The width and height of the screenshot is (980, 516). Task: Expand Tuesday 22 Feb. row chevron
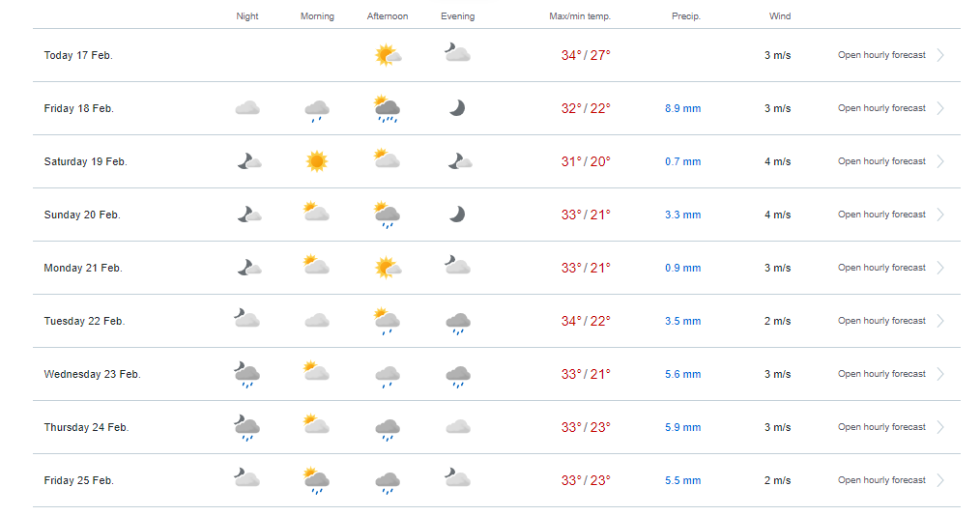coord(940,321)
